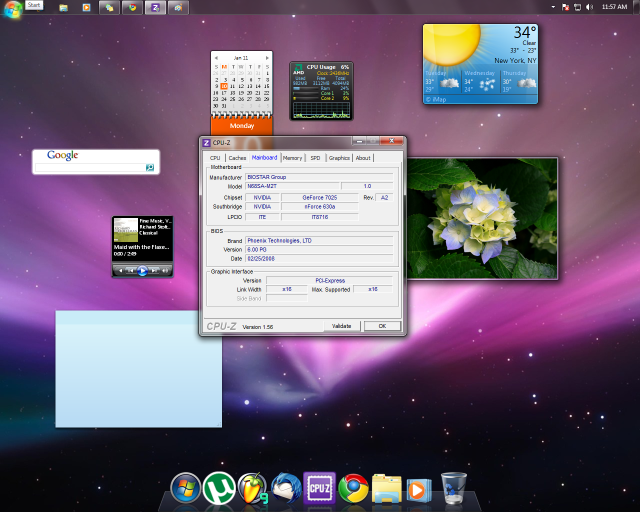640x512 pixels.
Task: Click the GeForce 7025 chipset value
Action: (x=320, y=198)
